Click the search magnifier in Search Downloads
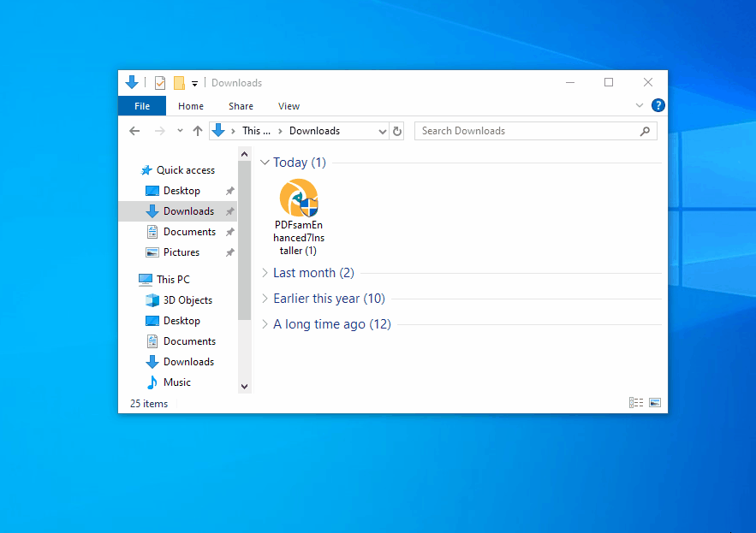Viewport: 756px width, 533px height. pos(646,130)
